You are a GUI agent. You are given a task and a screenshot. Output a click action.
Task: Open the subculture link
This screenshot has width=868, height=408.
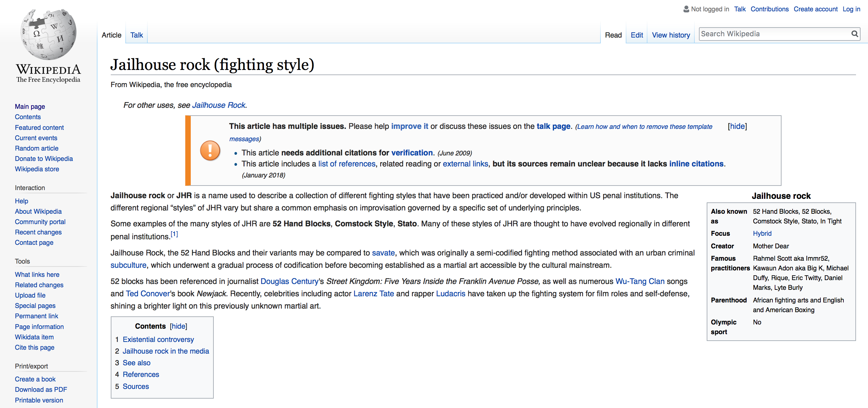click(x=128, y=265)
